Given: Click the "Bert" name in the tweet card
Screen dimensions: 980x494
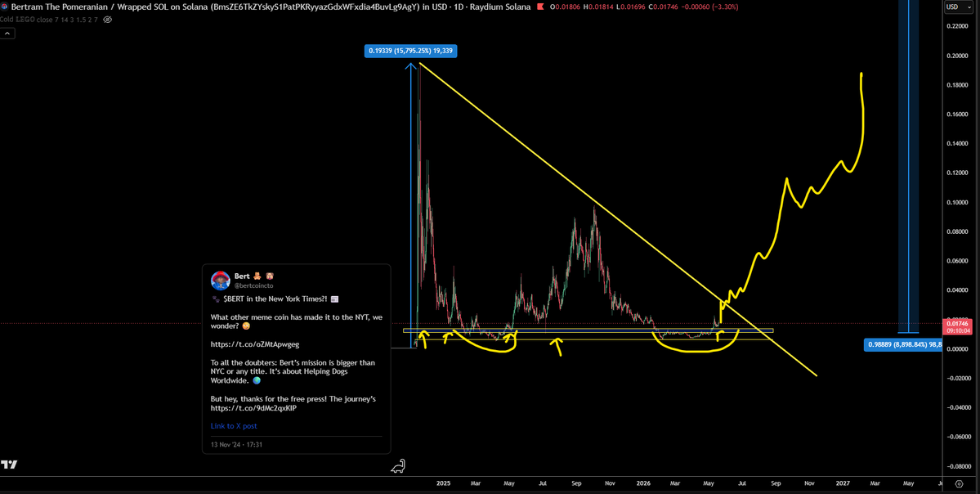Looking at the screenshot, I should click(x=242, y=276).
